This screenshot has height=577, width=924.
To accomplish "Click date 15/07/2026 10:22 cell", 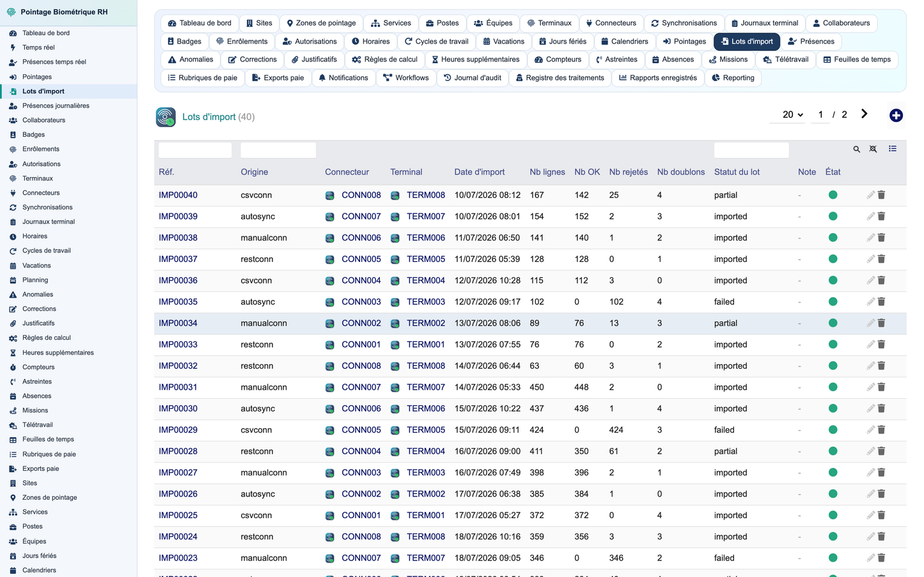I will (487, 408).
